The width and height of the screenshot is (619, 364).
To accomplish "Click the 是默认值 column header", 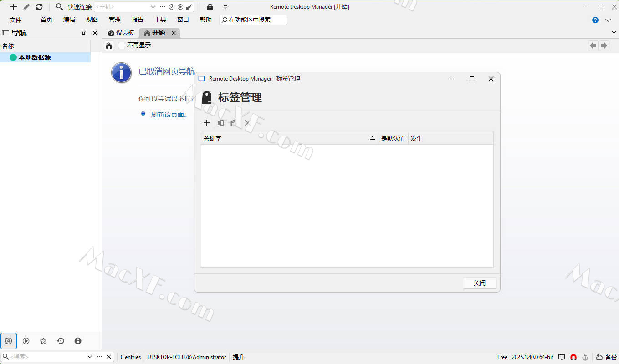I will pyautogui.click(x=393, y=138).
